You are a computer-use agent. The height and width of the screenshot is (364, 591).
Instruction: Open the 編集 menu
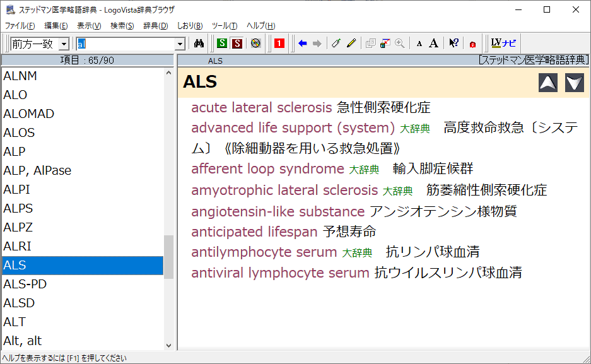point(56,26)
